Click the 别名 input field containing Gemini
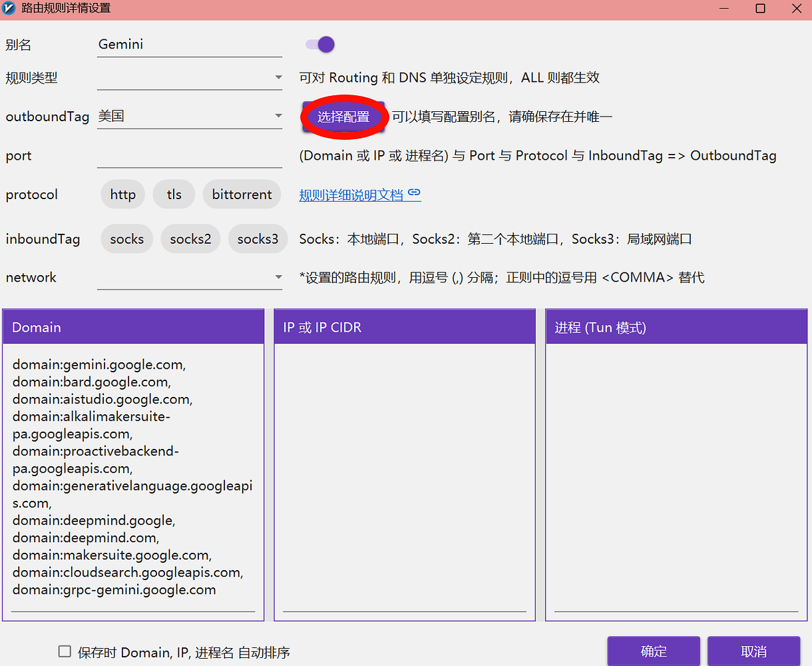The height and width of the screenshot is (666, 812). tap(190, 45)
